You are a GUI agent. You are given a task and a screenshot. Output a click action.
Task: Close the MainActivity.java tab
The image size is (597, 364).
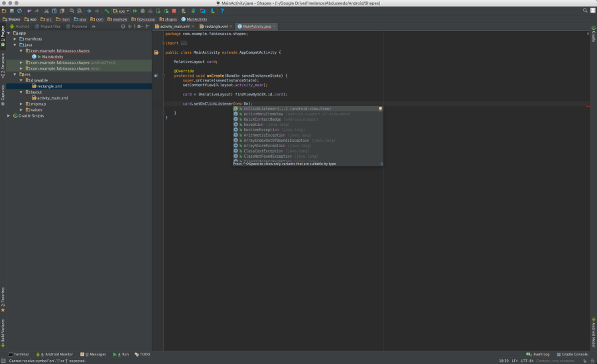[274, 27]
